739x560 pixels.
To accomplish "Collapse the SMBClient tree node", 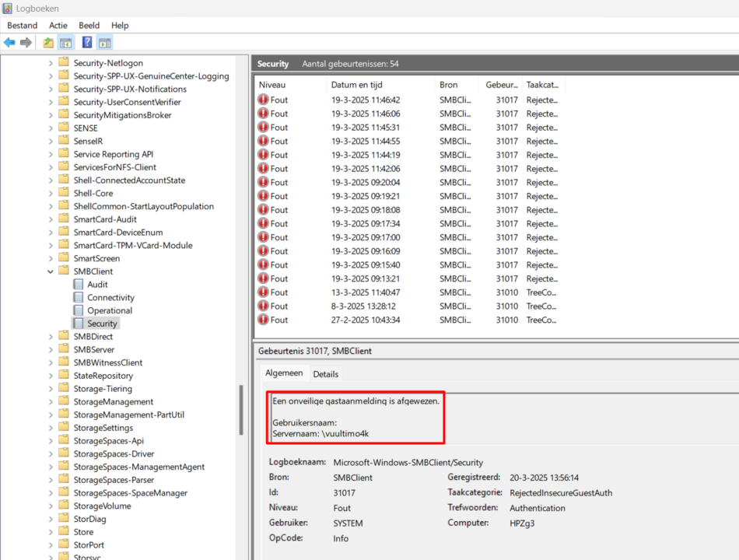I will tap(51, 271).
